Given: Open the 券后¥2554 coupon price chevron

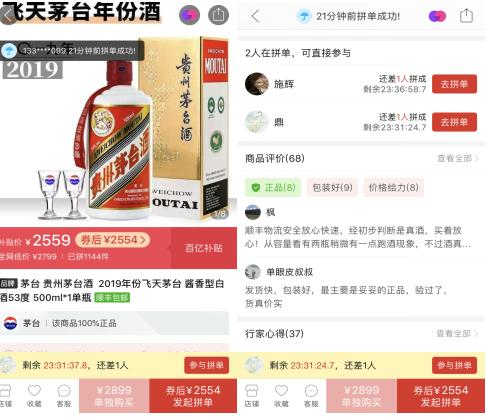Looking at the screenshot, I should click(x=112, y=240).
